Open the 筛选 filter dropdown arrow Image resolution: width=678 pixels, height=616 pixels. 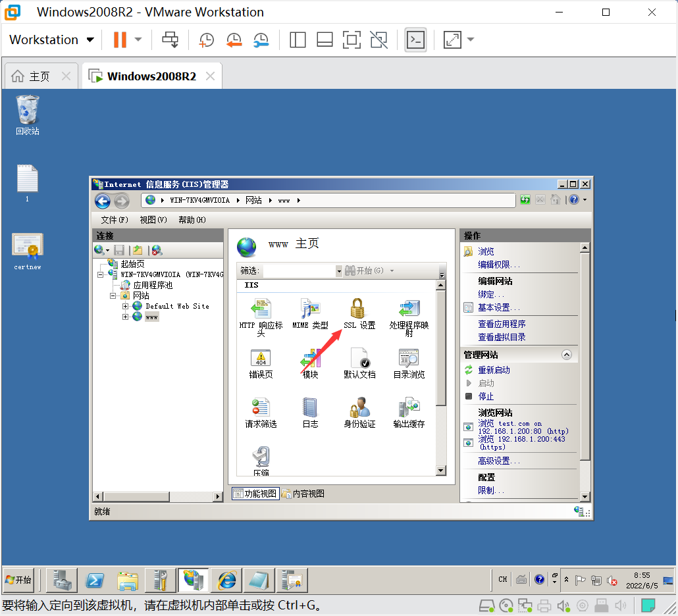coord(339,271)
